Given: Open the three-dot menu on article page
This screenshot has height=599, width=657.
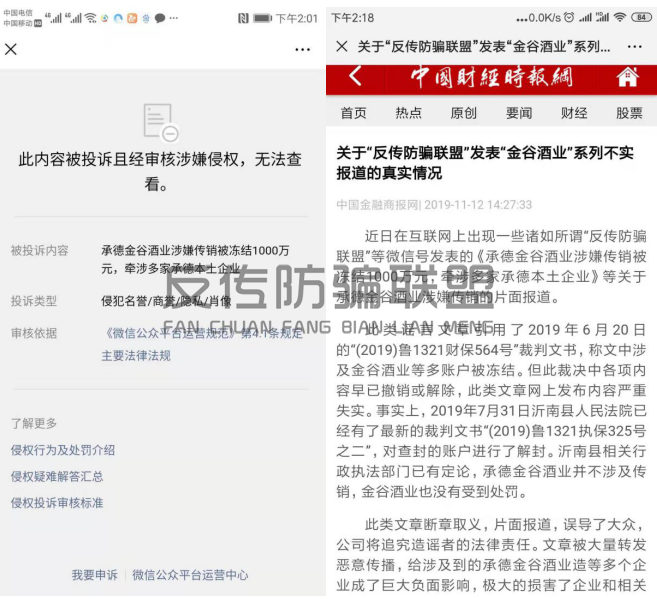Looking at the screenshot, I should click(x=633, y=47).
